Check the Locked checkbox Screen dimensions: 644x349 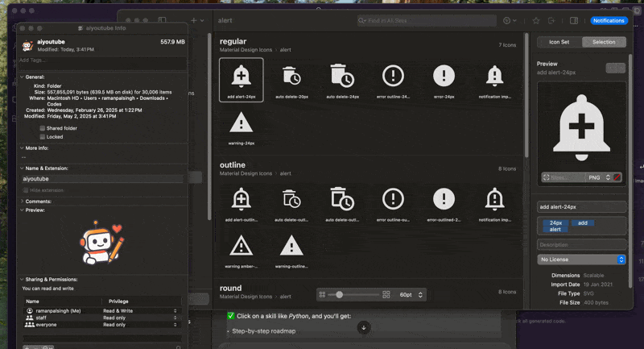(43, 137)
